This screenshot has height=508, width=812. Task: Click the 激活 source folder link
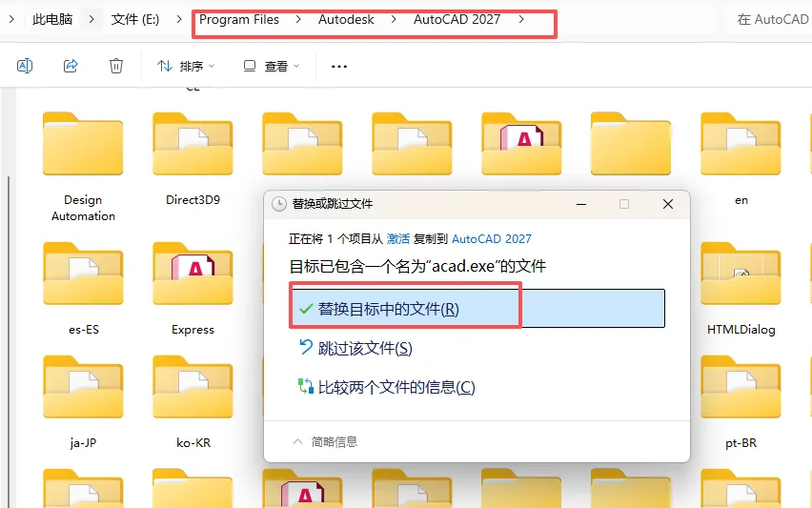[398, 238]
